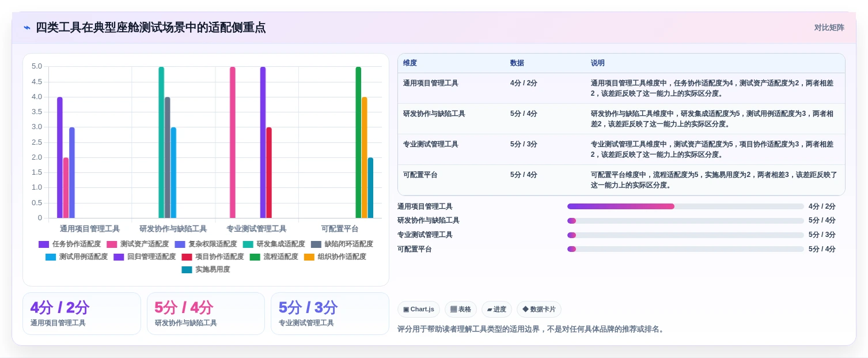Click the 对比矩阵 tag in the header
868x358 pixels.
pyautogui.click(x=829, y=28)
